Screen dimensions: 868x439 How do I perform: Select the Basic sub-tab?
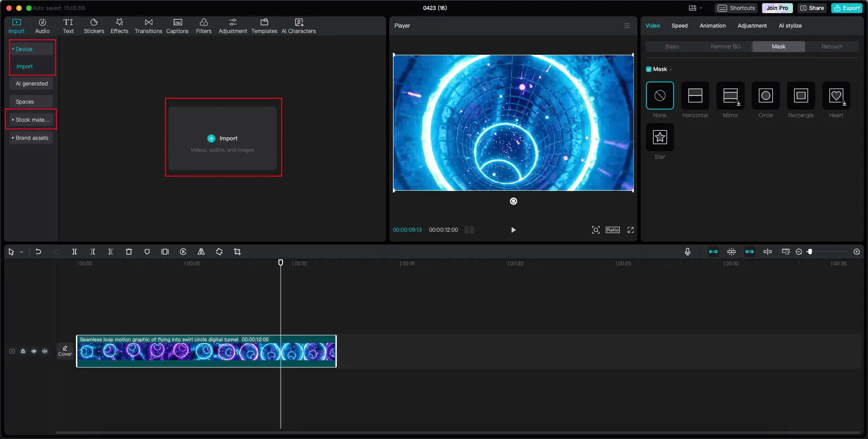point(672,47)
